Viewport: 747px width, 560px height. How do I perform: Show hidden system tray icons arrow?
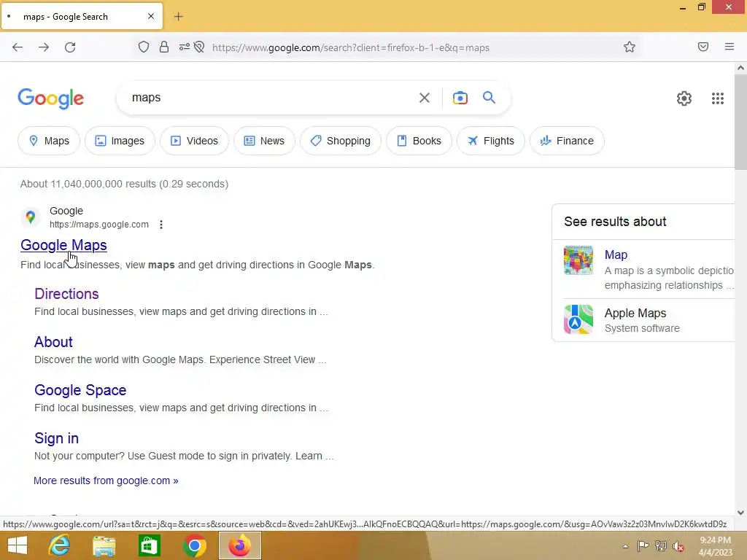coord(625,546)
